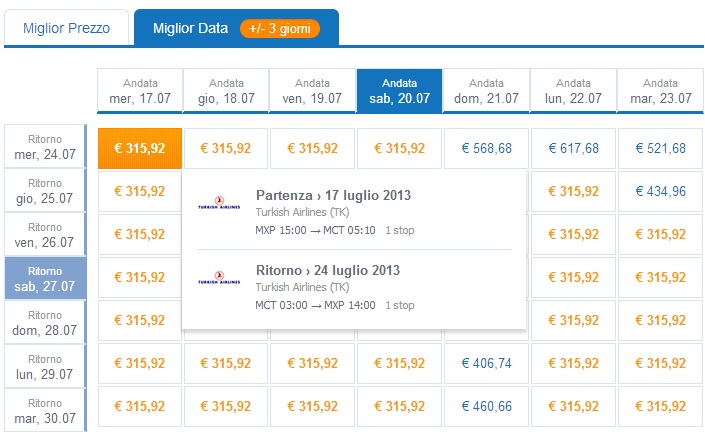Image resolution: width=705 pixels, height=432 pixels.
Task: Pick the €434,96 fare cell
Action: click(x=660, y=191)
